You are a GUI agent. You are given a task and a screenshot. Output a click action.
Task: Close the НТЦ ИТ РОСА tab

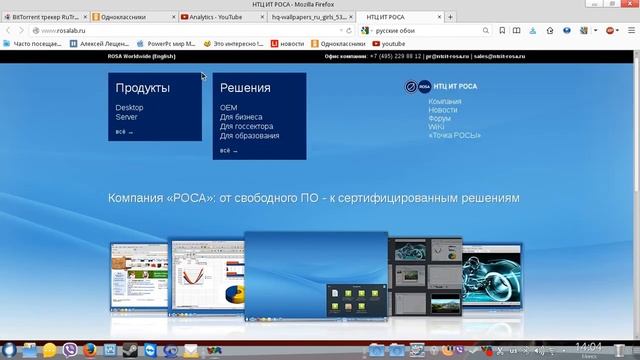tap(439, 17)
